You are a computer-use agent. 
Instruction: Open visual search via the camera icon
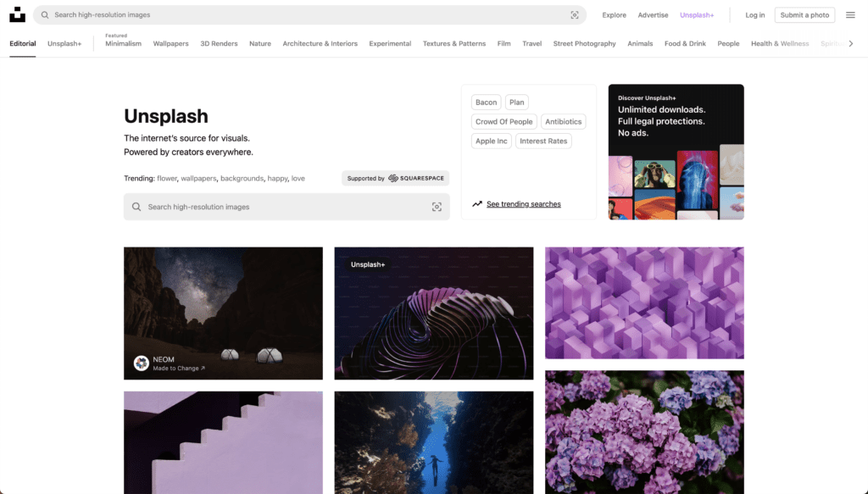(575, 14)
